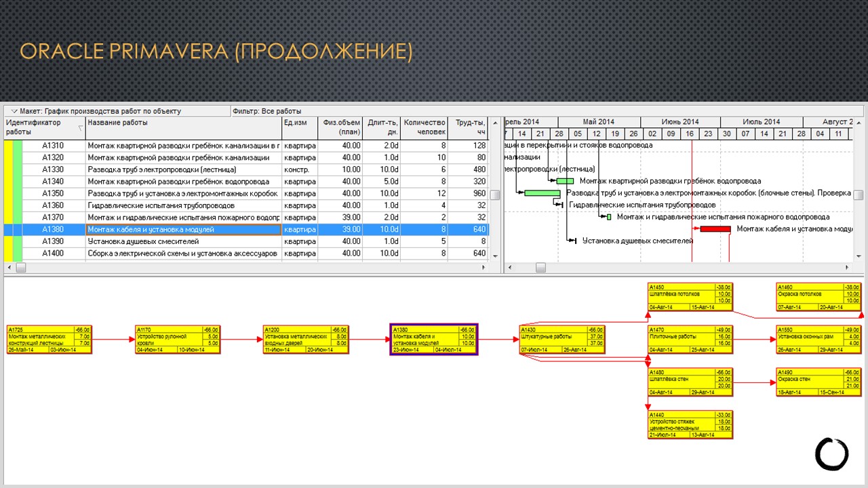The height and width of the screenshot is (488, 868).
Task: Select network box A1450 "Шпатлёвка потолков"
Action: [690, 298]
